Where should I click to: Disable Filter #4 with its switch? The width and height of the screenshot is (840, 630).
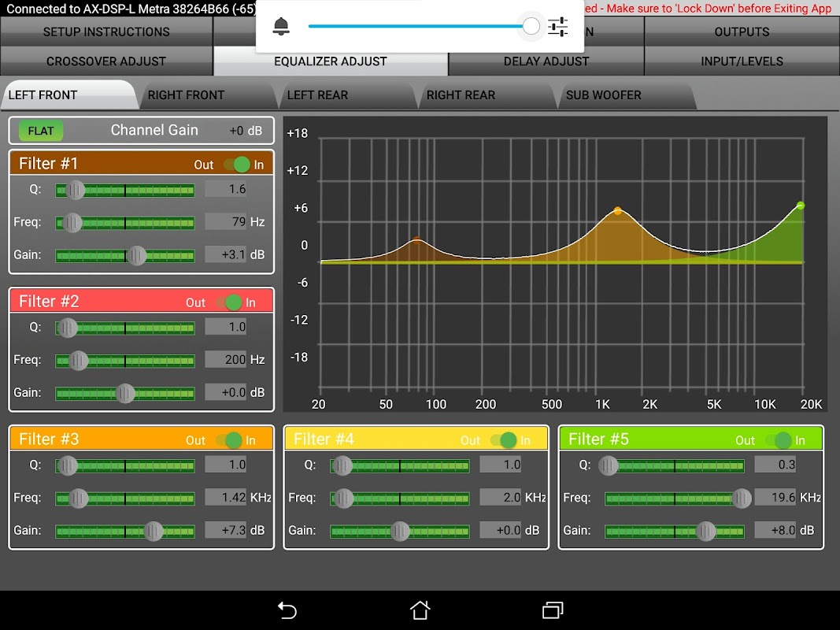click(x=504, y=440)
